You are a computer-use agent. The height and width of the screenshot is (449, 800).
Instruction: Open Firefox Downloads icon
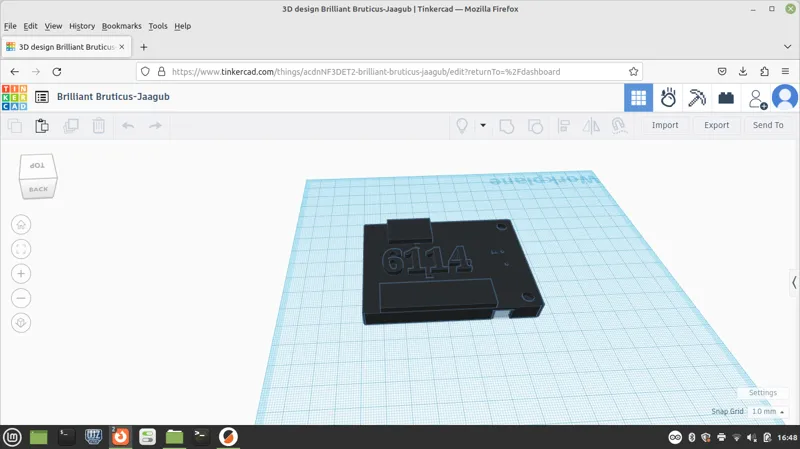743,72
